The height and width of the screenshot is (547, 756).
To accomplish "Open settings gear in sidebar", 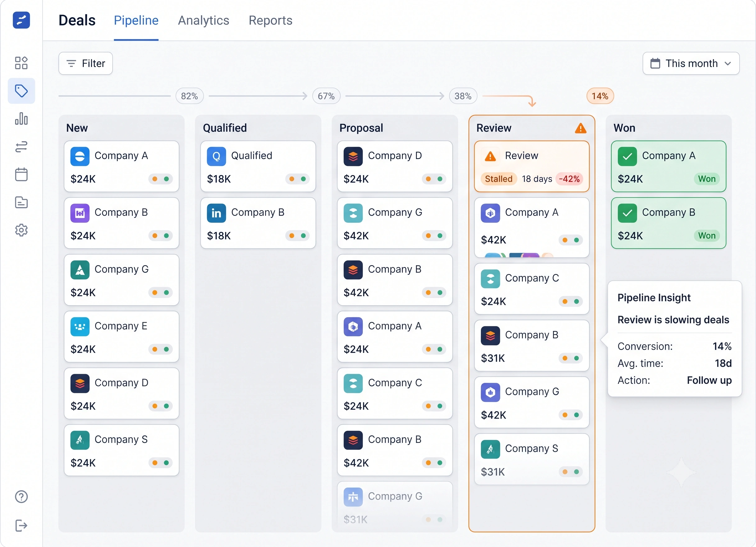I will click(21, 230).
